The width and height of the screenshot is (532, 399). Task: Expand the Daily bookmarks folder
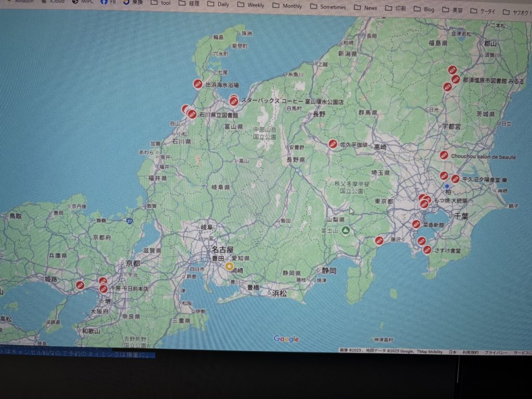(218, 4)
